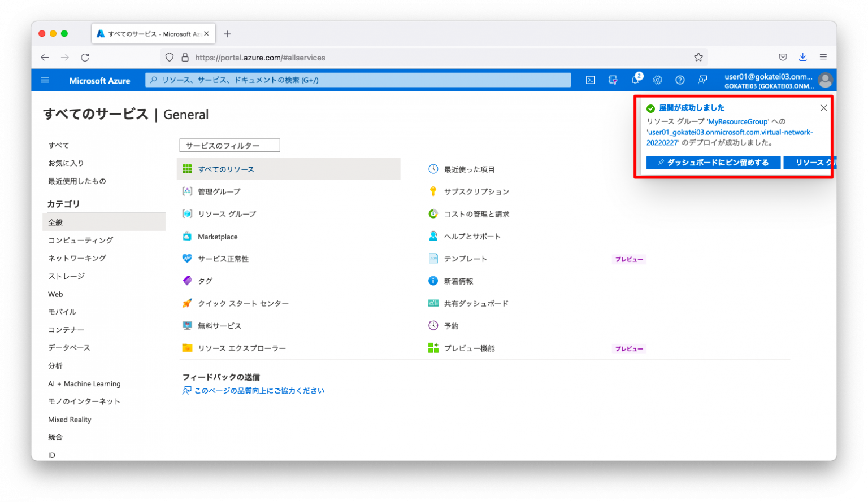Click このページの品質向上にご協力ください feedback link
868x502 pixels.
click(259, 391)
